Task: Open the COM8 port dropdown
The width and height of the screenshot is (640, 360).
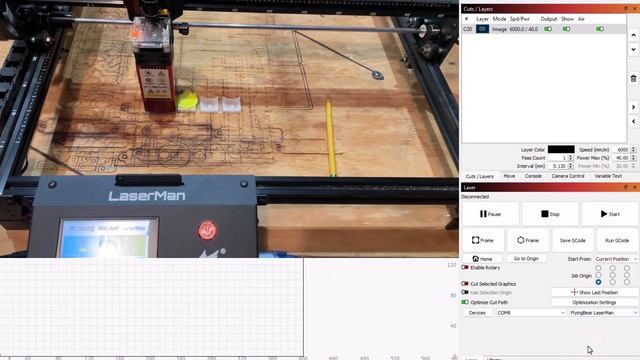Action: (x=531, y=313)
